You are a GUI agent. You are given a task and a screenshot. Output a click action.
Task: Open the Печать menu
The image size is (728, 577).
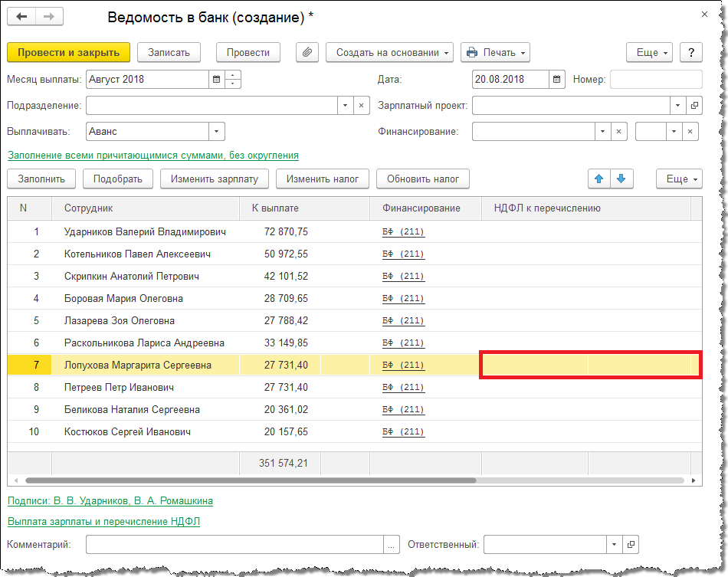tap(495, 52)
